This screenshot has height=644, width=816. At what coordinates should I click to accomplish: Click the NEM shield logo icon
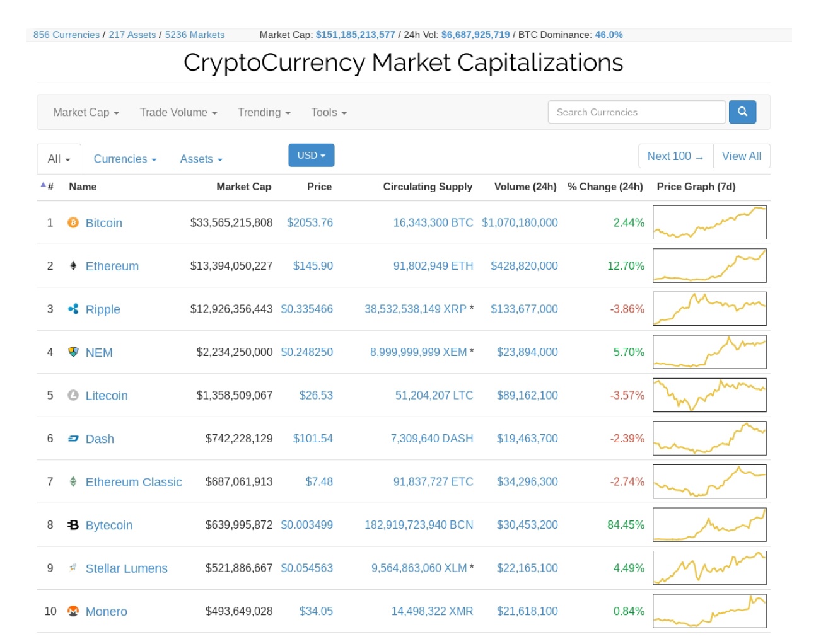pos(73,352)
